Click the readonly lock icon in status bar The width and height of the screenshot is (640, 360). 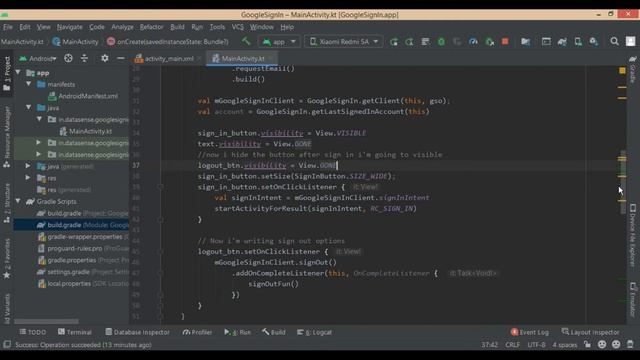pyautogui.click(x=587, y=344)
